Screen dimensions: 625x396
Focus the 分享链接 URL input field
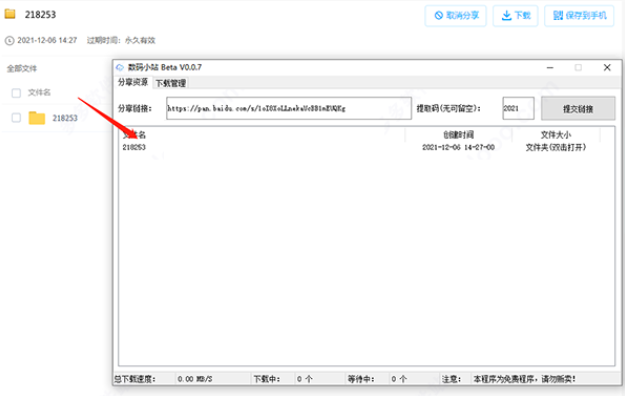[289, 108]
